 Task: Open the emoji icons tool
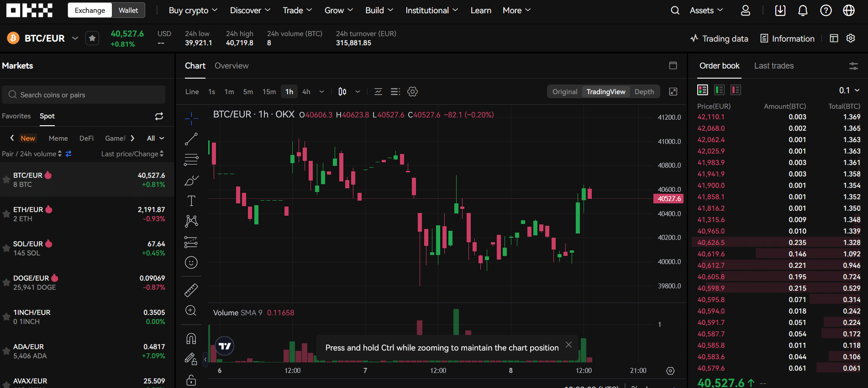coord(191,262)
